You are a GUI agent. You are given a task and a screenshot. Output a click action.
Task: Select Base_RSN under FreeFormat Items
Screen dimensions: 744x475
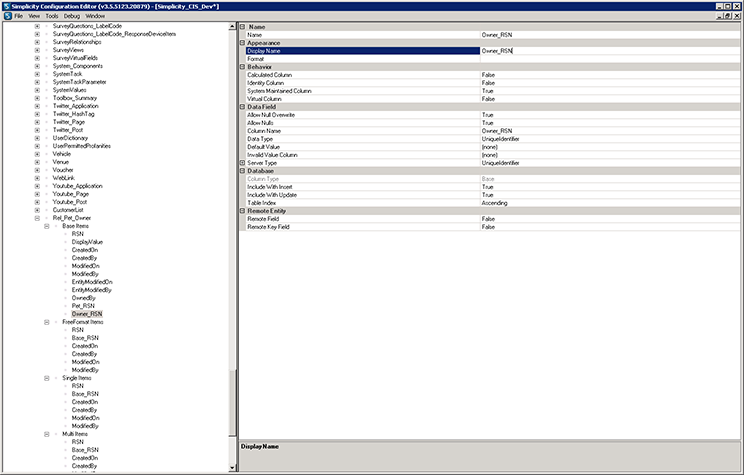85,338
